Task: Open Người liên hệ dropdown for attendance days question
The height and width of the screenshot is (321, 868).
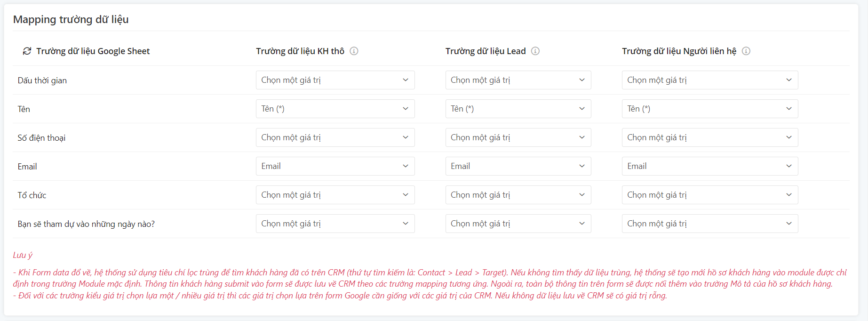Action: [709, 224]
